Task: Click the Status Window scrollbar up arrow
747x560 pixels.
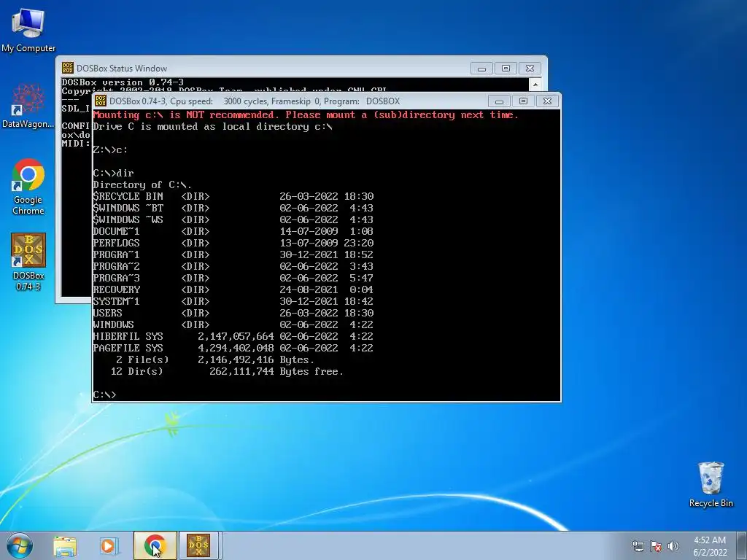Action: pyautogui.click(x=535, y=85)
